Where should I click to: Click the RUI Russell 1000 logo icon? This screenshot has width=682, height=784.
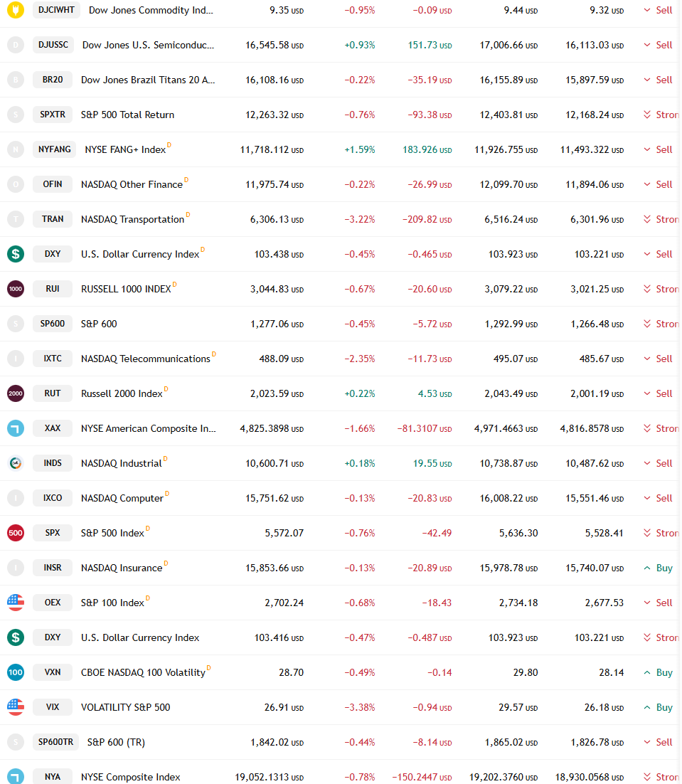tap(16, 289)
